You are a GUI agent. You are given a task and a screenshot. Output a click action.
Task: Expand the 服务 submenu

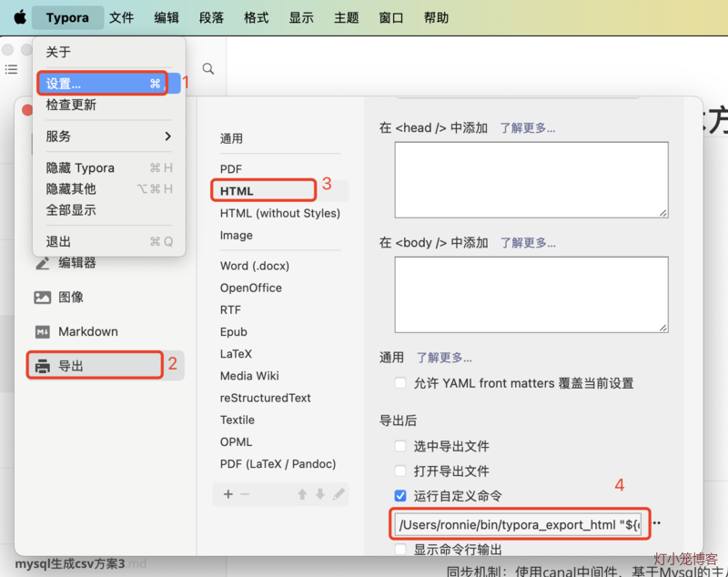[109, 137]
